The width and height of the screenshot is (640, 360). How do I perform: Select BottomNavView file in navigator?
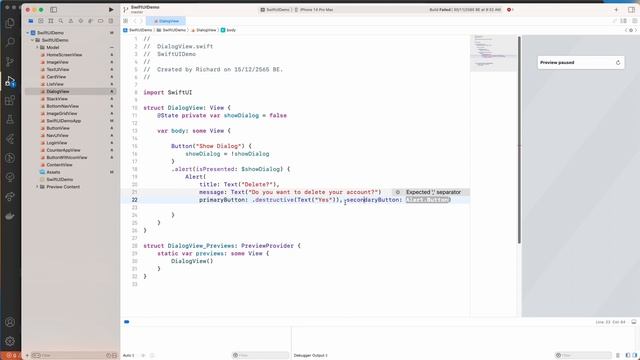62,106
